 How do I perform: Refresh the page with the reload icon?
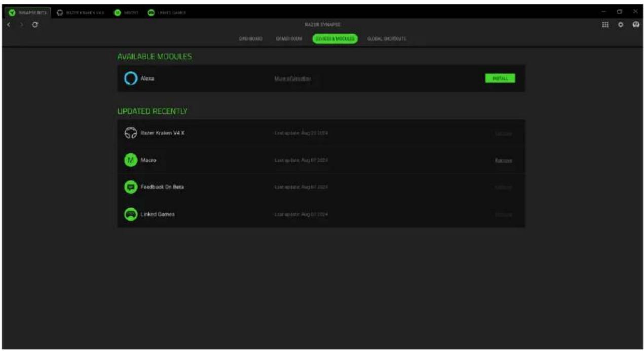point(34,24)
